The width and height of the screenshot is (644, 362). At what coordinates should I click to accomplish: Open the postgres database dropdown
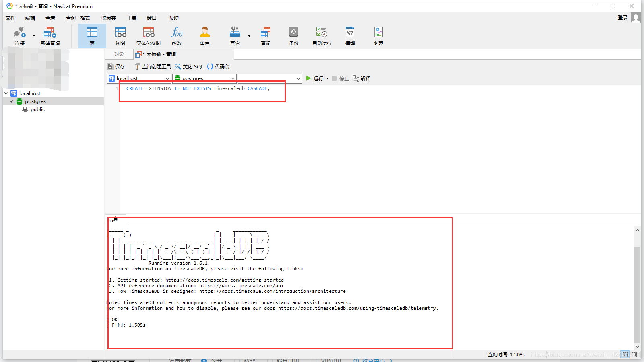[x=233, y=78]
